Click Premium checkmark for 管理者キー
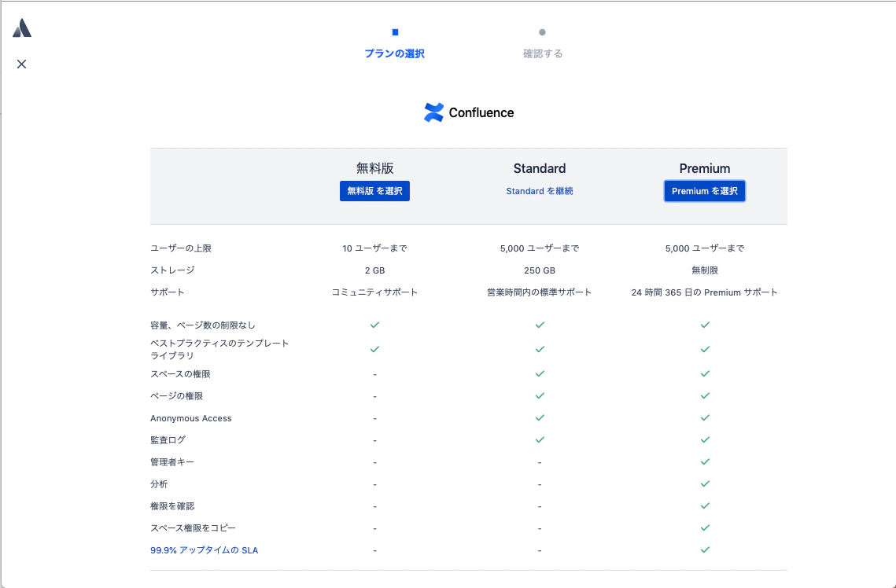 tap(705, 462)
